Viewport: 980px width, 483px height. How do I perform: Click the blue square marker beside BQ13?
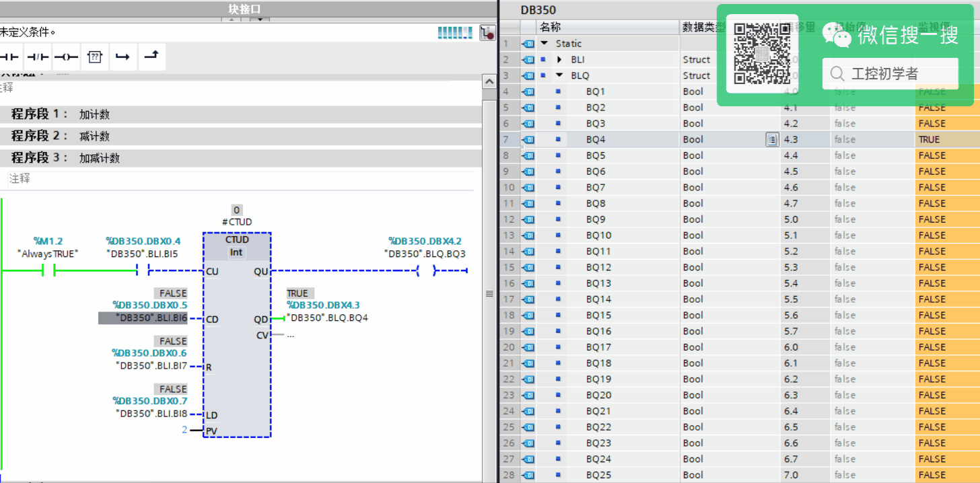pos(558,283)
